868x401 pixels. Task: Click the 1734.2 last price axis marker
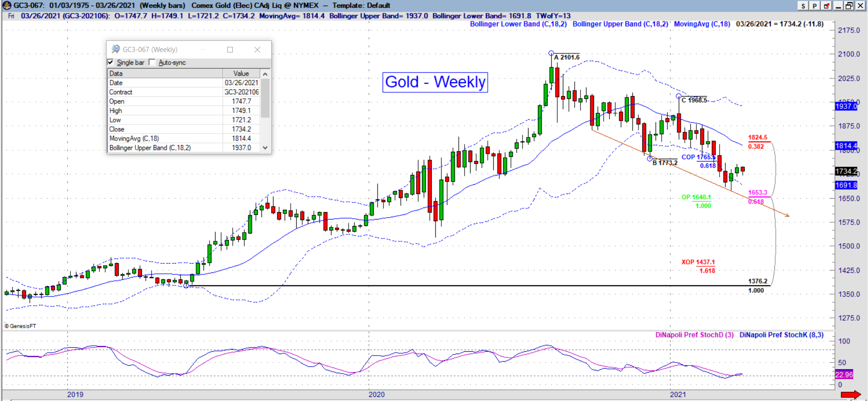tap(846, 171)
